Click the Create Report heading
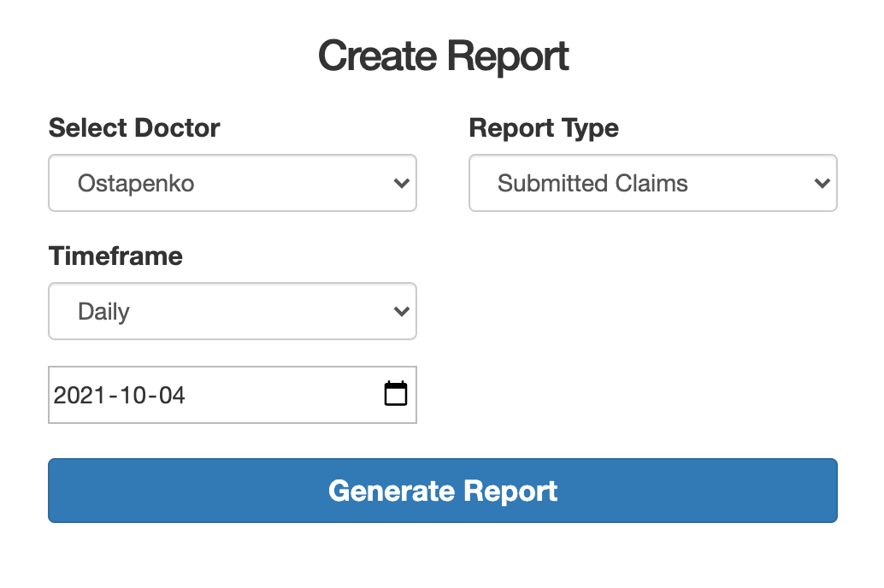This screenshot has width=884, height=588. click(x=443, y=56)
